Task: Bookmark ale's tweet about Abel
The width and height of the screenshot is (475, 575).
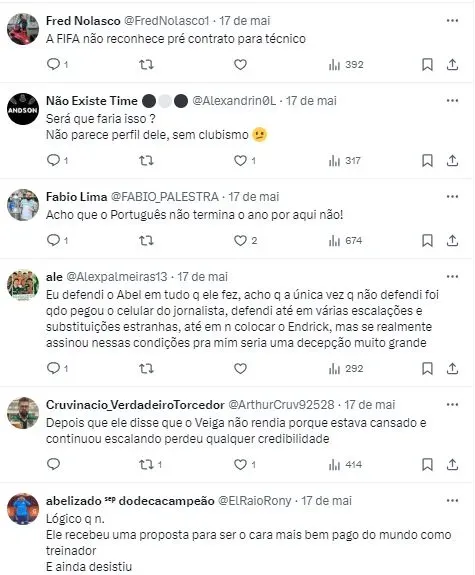Action: [x=427, y=369]
